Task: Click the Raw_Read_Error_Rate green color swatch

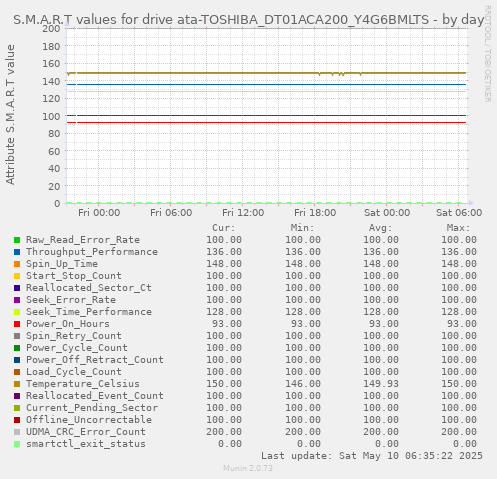Action: tap(17, 240)
